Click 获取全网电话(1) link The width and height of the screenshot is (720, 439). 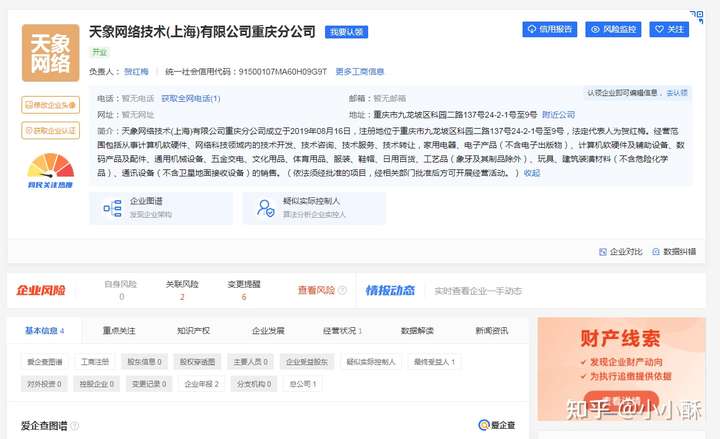click(x=191, y=98)
